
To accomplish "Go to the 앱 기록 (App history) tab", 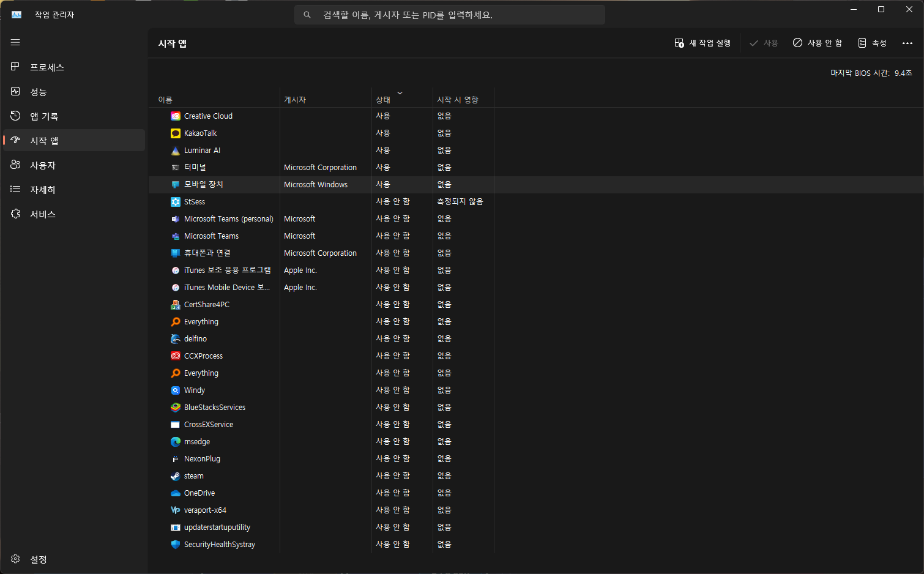I will pyautogui.click(x=74, y=116).
